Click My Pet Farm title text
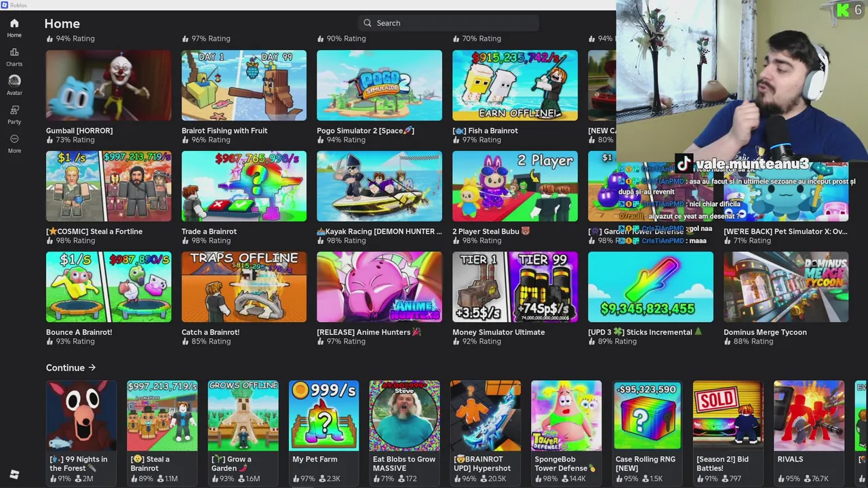 click(x=315, y=459)
